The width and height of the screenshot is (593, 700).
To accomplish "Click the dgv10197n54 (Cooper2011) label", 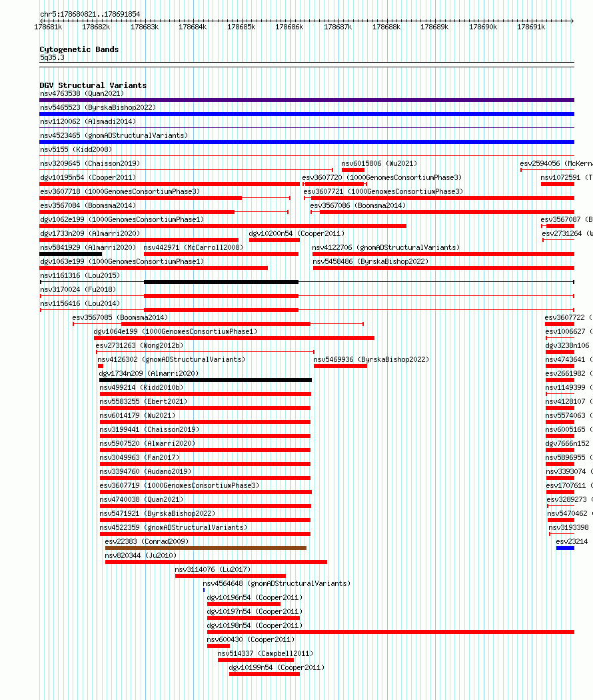I will point(255,611).
